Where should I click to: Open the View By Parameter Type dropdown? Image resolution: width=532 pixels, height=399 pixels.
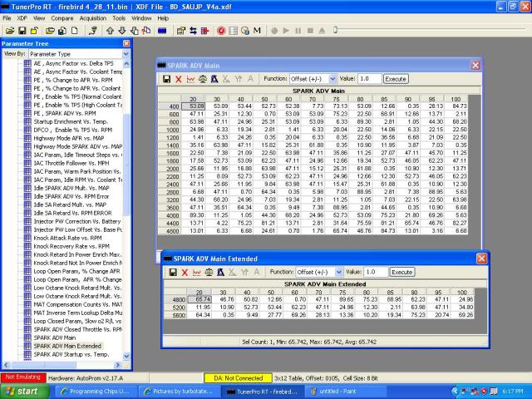[x=126, y=54]
